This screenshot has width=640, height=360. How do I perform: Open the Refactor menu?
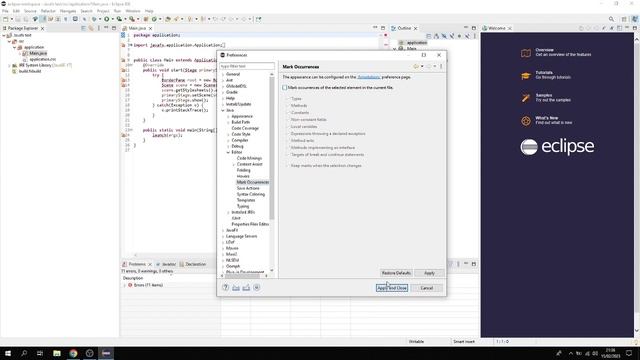48,11
